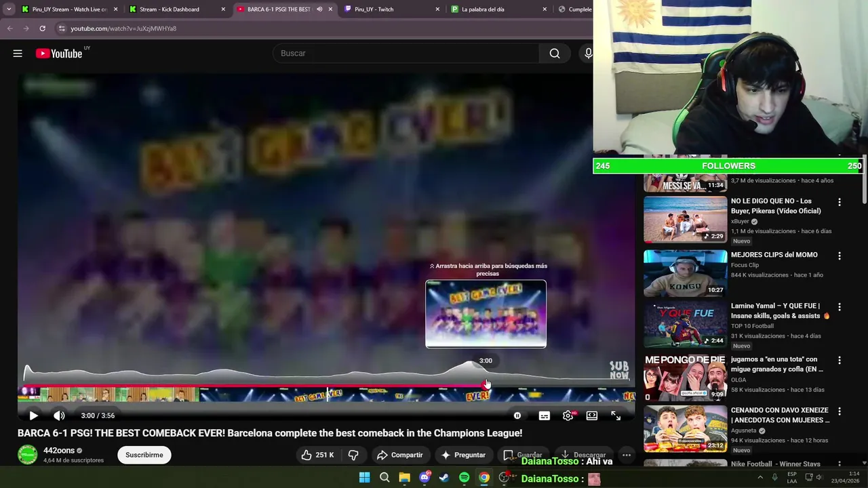The image size is (868, 488).
Task: Play the video with the play button
Action: (33, 415)
